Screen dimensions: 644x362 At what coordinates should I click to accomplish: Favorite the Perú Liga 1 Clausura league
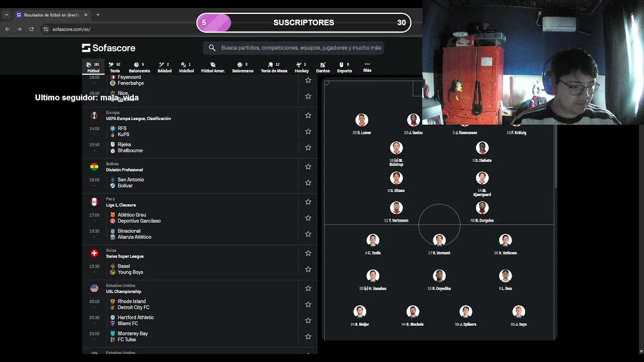tap(308, 202)
